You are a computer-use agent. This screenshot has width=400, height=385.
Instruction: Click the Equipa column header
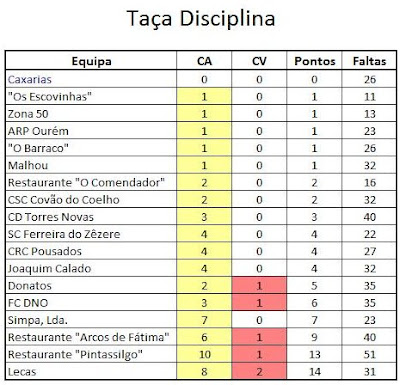[91, 61]
